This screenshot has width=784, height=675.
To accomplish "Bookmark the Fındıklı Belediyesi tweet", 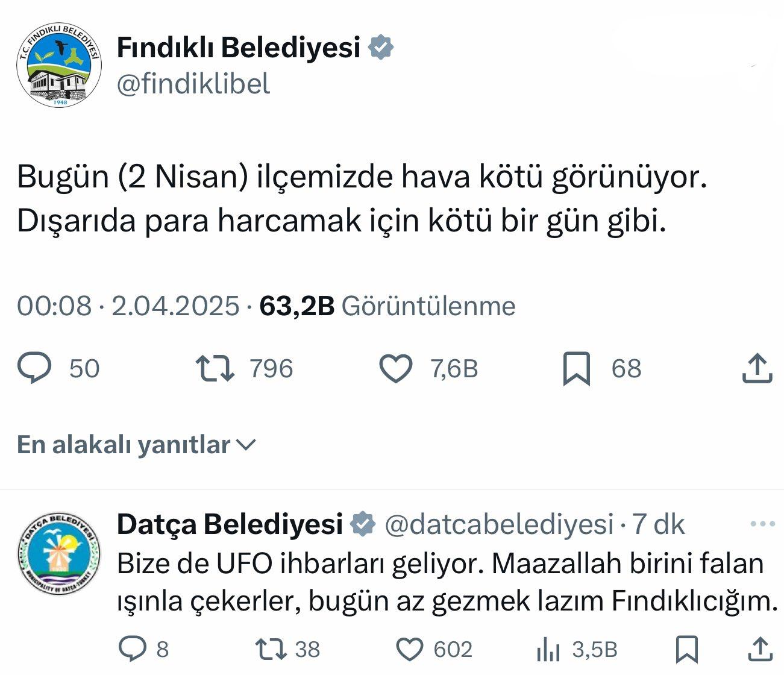I will point(576,368).
